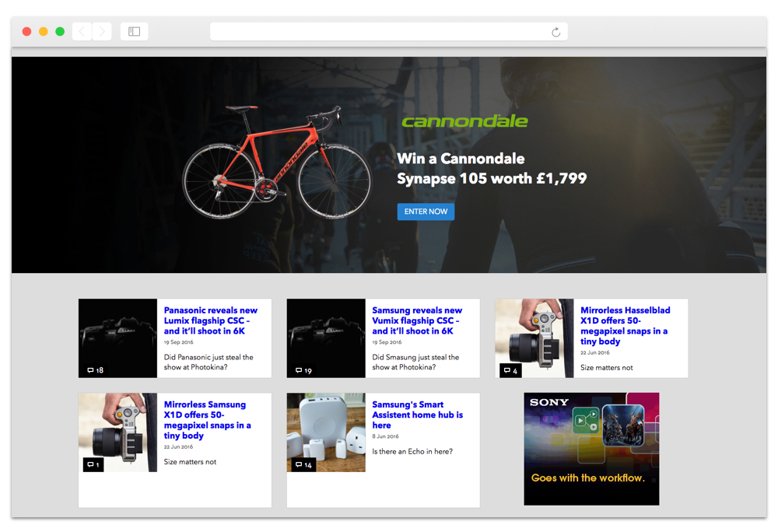Click the 18 comments icon on Panasonic card
The height and width of the screenshot is (532, 778).
coord(95,370)
